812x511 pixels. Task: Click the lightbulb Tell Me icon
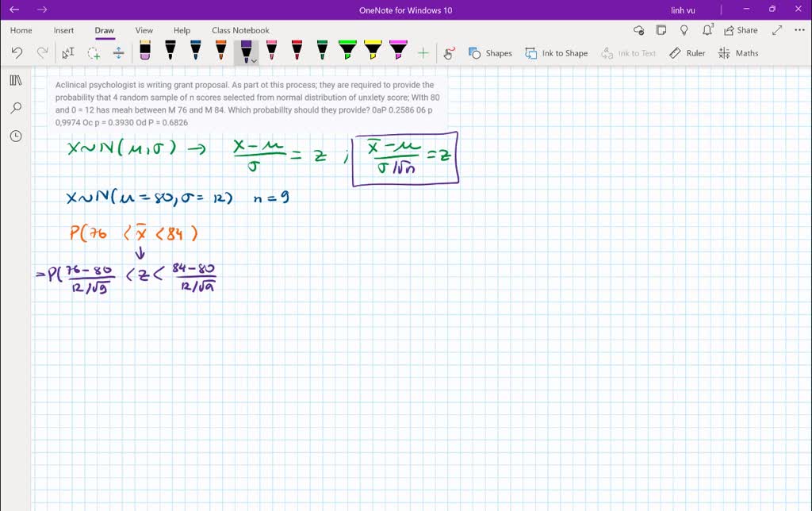pos(684,31)
